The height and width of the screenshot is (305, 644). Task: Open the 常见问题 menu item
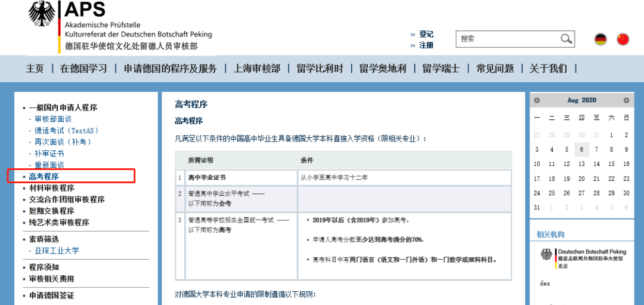(495, 68)
